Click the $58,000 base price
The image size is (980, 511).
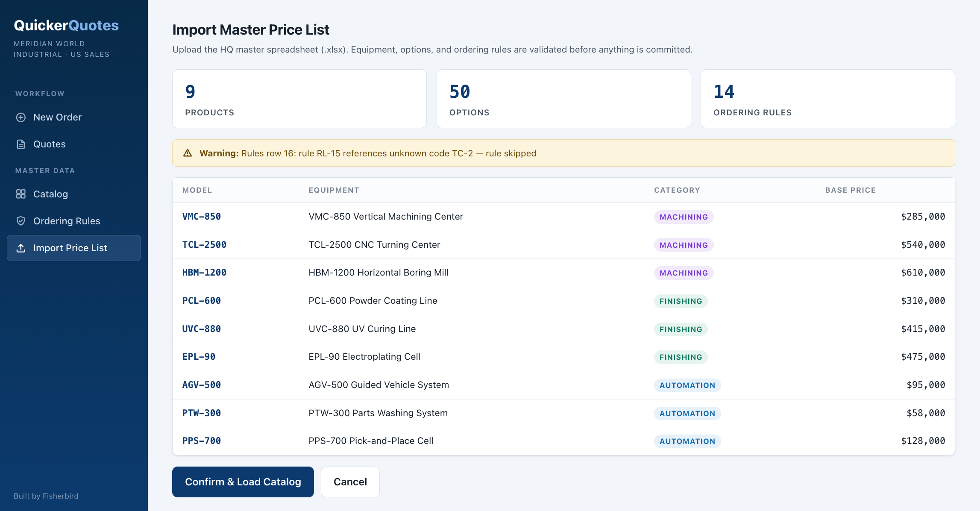coord(926,413)
